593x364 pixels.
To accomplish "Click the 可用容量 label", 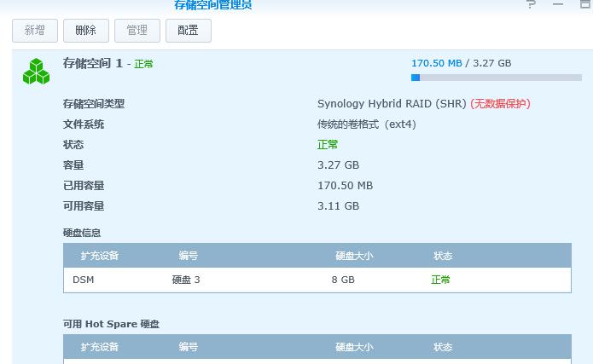I will coord(84,206).
